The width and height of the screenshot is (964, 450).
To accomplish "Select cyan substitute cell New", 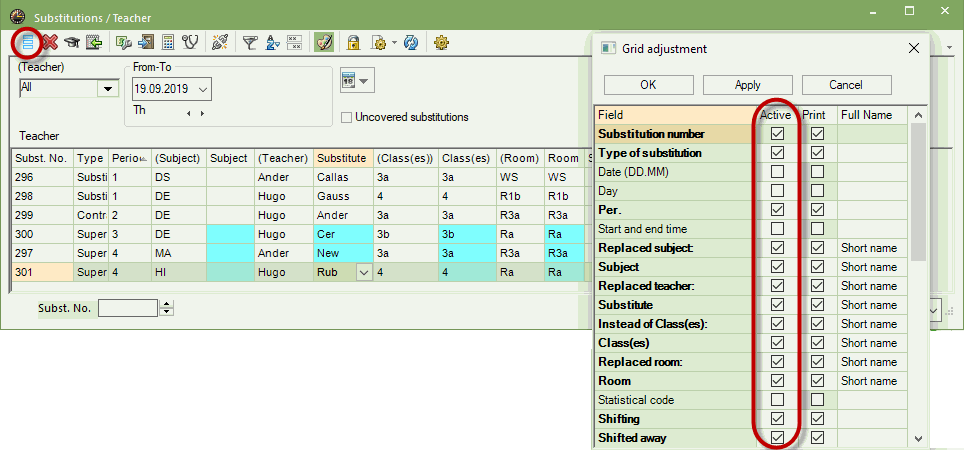I will 343,253.
